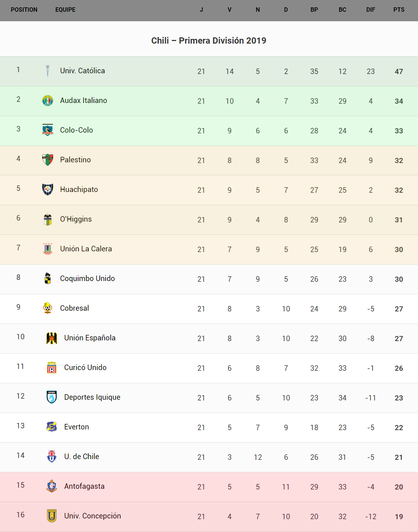Select the Unión La Calera logo
Image resolution: width=418 pixels, height=532 pixels.
coord(48,249)
